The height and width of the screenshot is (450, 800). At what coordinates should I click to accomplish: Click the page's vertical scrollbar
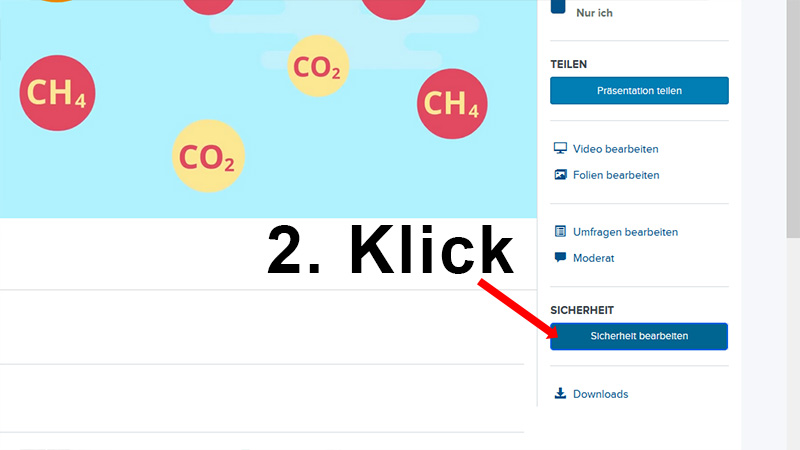[793, 120]
